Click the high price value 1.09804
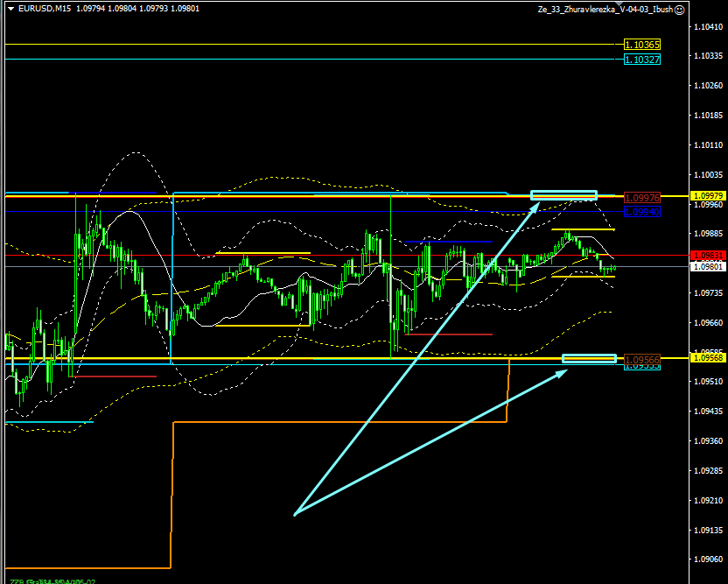This screenshot has height=584, width=728. tap(122, 9)
